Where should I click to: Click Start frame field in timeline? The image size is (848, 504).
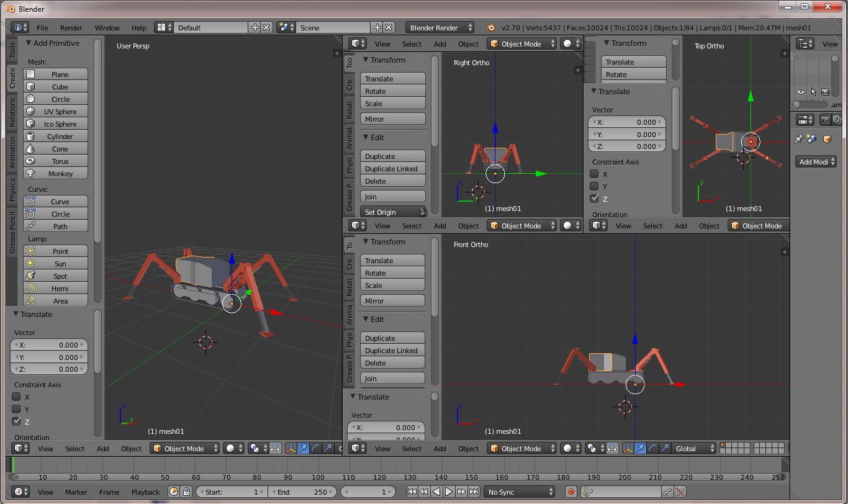tap(231, 492)
